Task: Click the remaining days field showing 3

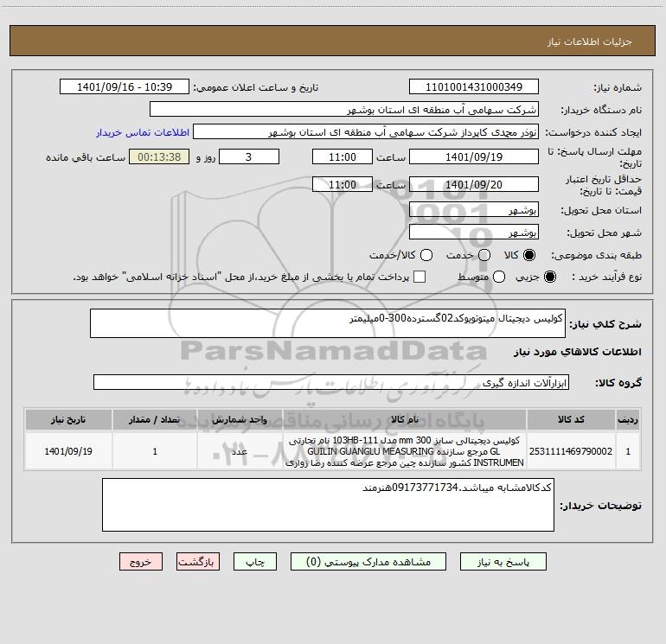Action: coord(249,156)
